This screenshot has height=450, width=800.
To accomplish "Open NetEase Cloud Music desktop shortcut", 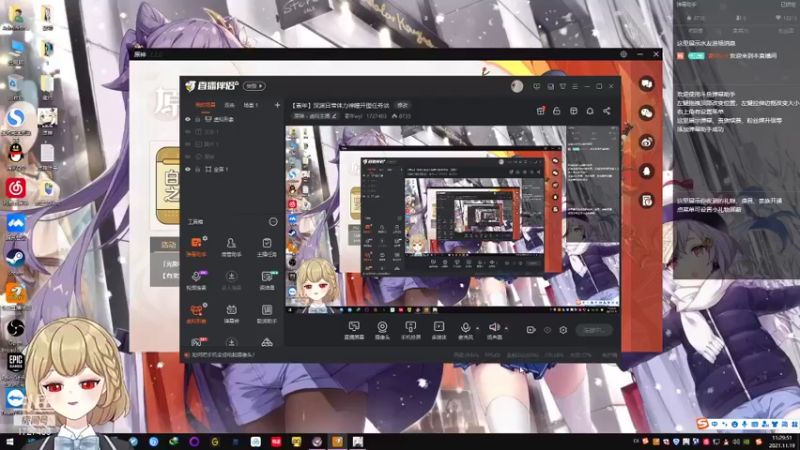I will 16,190.
